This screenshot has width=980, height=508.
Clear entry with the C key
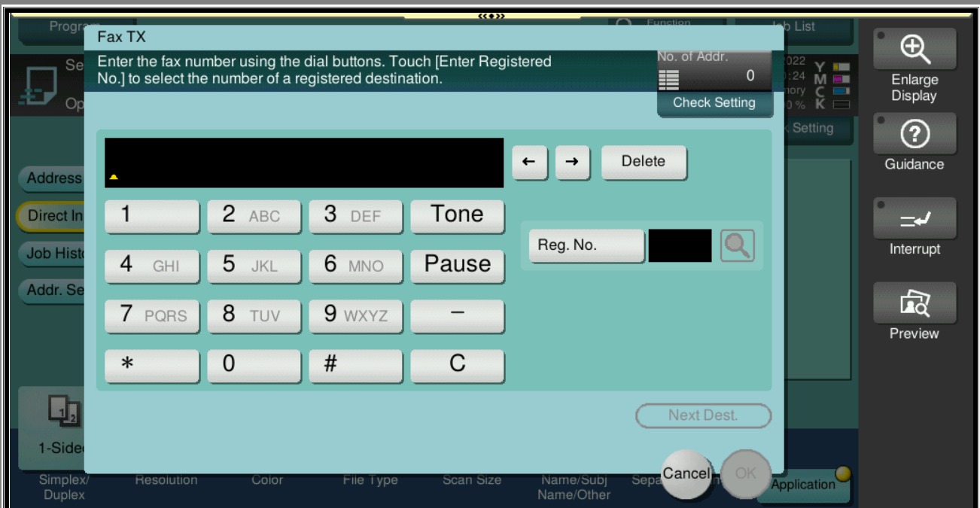pyautogui.click(x=457, y=365)
